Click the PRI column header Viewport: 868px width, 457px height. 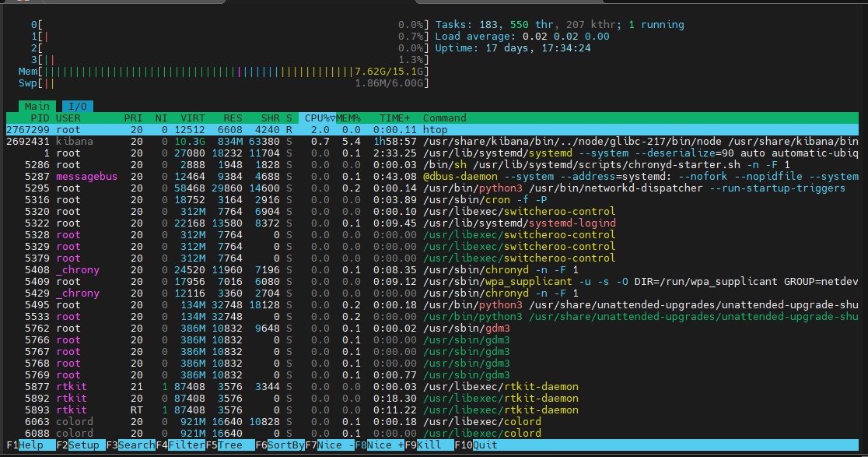coord(133,118)
